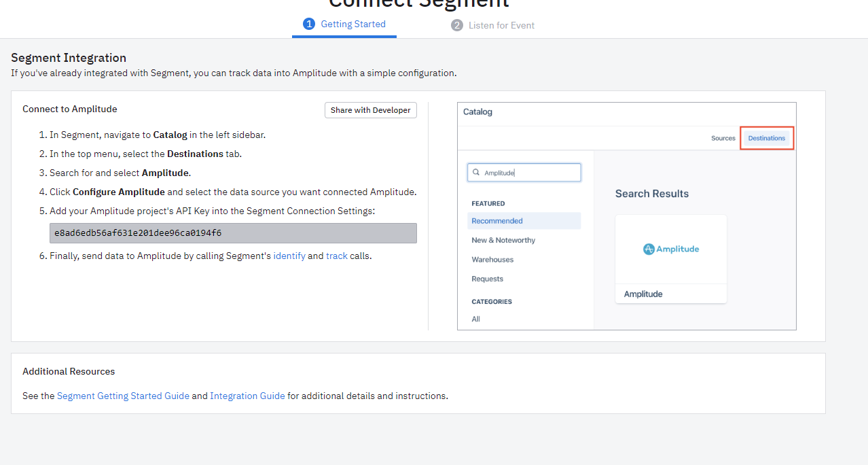Open the identify documentation link
The width and height of the screenshot is (868, 465).
pos(289,256)
